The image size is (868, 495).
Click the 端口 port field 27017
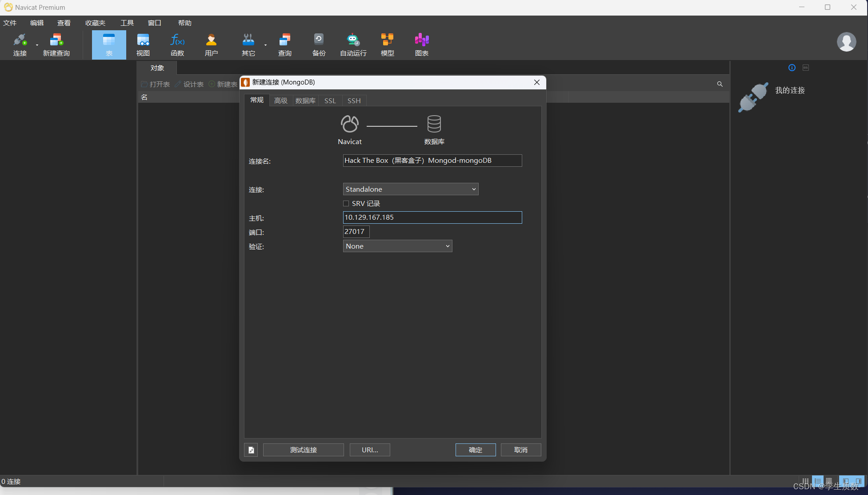356,232
